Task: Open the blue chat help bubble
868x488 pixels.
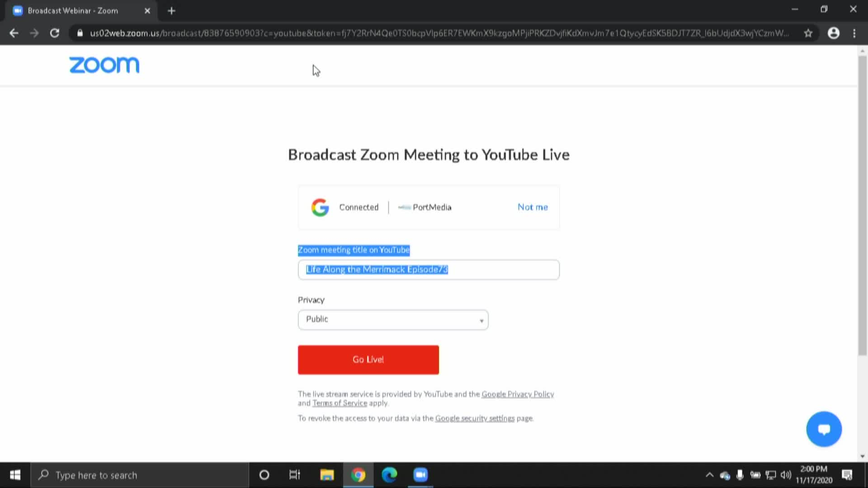Action: (824, 429)
